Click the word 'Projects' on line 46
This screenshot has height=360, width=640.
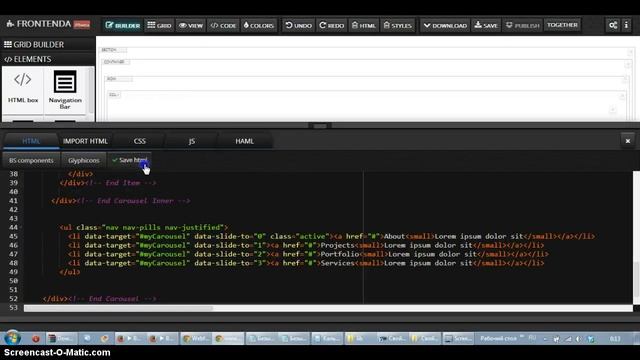(x=338, y=245)
